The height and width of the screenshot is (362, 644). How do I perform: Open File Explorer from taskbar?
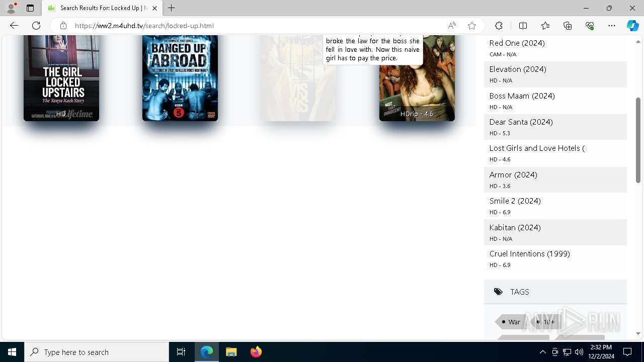(x=231, y=352)
